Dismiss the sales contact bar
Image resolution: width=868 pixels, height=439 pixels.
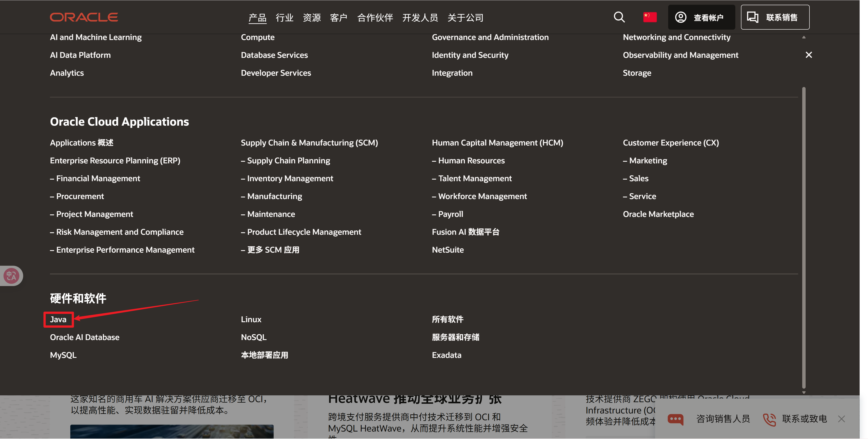841,419
